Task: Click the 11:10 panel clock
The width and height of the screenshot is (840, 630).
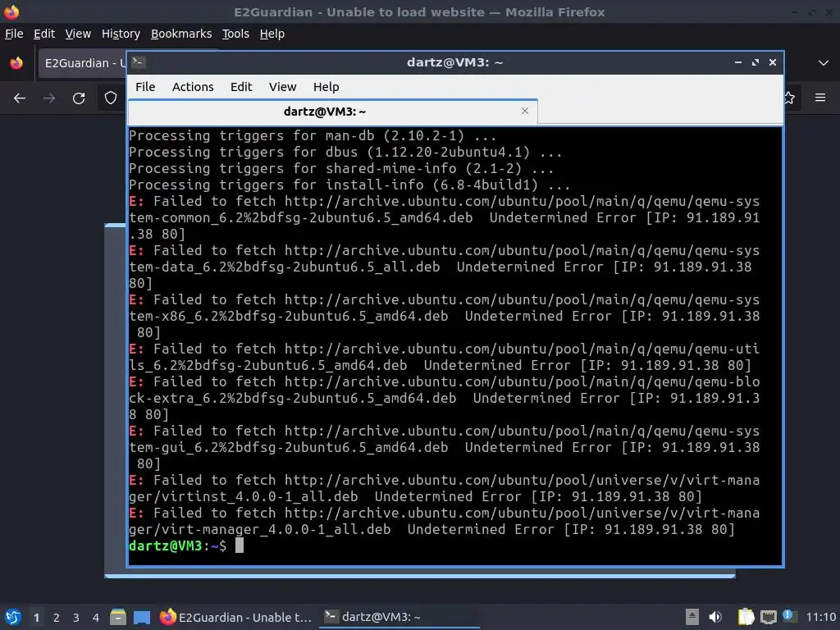Action: point(820,617)
